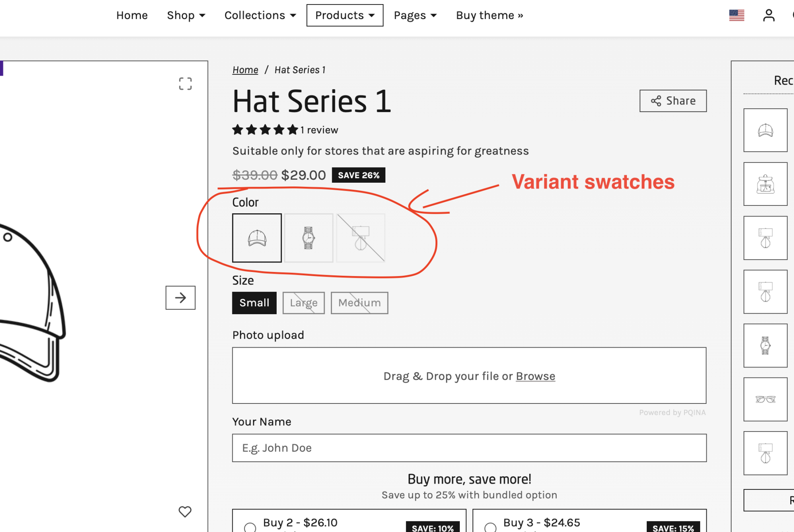Click the Buy theme link
794x532 pixels.
pos(489,15)
